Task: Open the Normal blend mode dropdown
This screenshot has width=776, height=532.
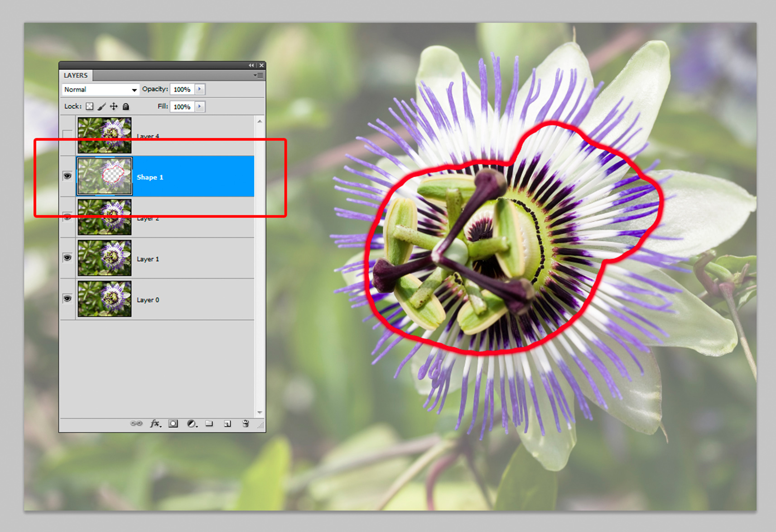Action: 100,90
